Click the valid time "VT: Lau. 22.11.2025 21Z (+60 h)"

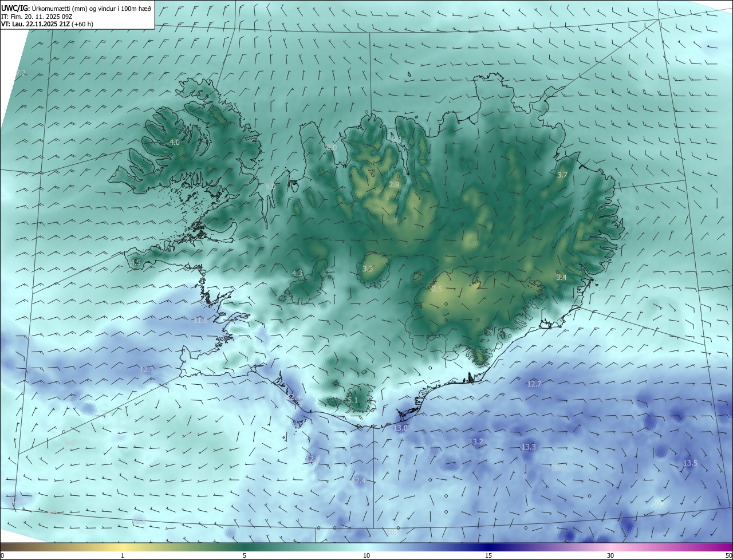tap(47, 24)
